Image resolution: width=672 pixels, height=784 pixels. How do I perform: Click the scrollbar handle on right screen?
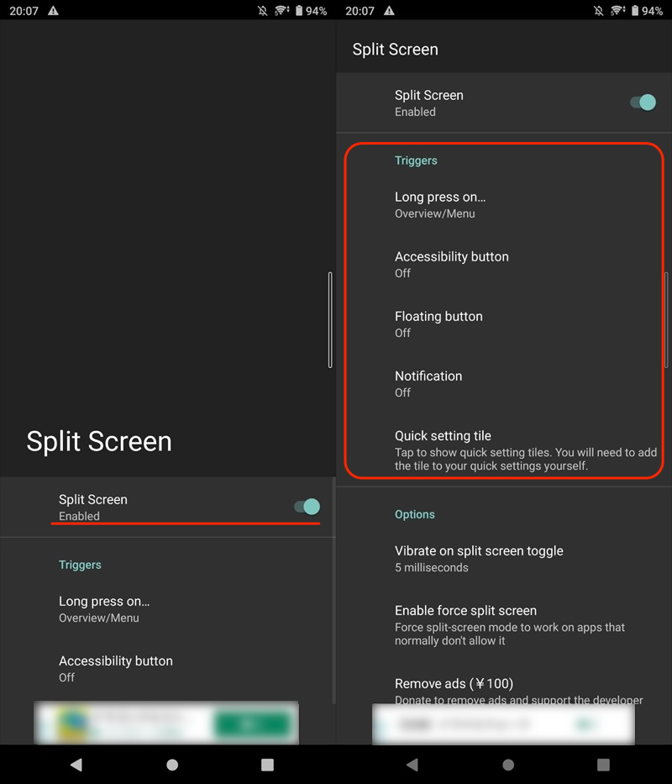[666, 319]
